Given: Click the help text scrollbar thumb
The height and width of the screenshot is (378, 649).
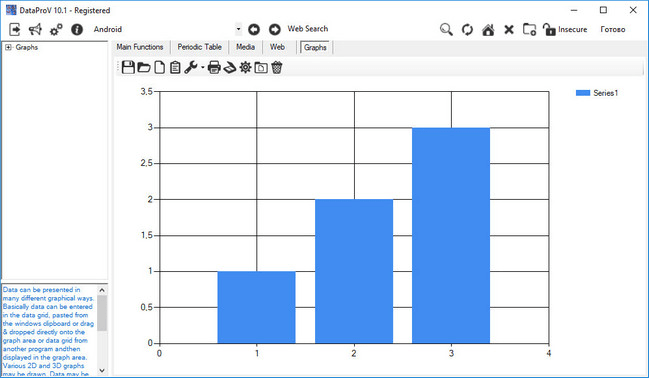Looking at the screenshot, I should pos(102,313).
